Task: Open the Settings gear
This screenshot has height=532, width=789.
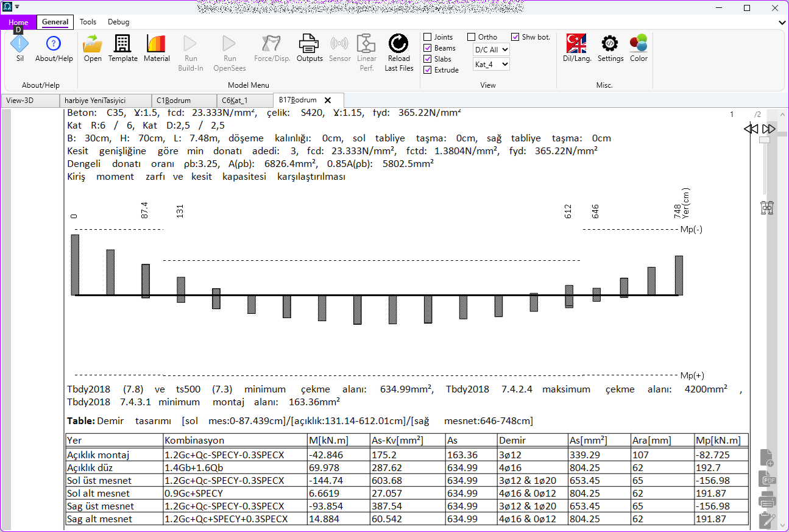Action: 610,48
